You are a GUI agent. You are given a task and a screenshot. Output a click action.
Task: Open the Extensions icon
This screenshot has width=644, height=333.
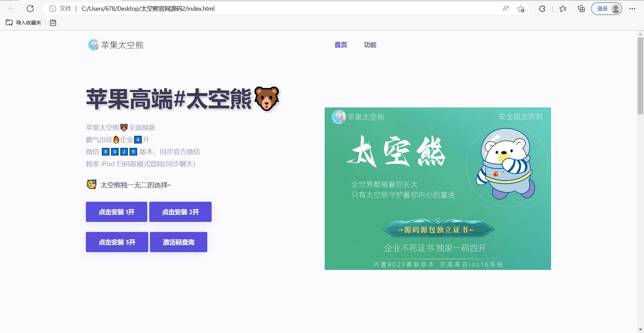[542, 9]
